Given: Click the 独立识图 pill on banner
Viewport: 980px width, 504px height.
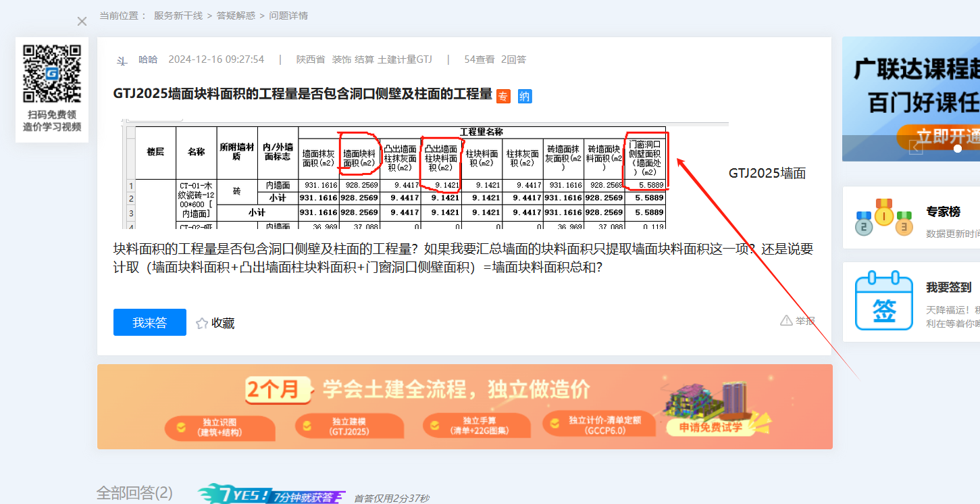Looking at the screenshot, I should tap(220, 427).
